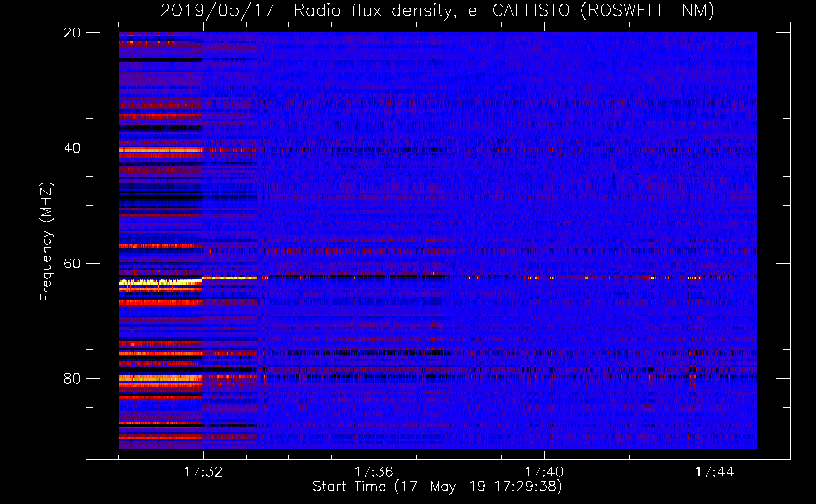Click the bright yellow emission band near 63 MHz
The height and width of the screenshot is (504, 816).
click(160, 282)
